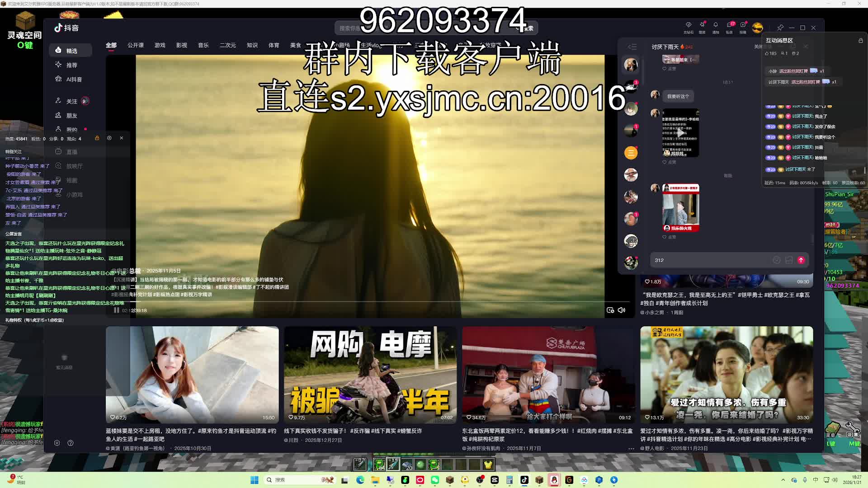Open settings gear in the stats overlay

(109, 138)
